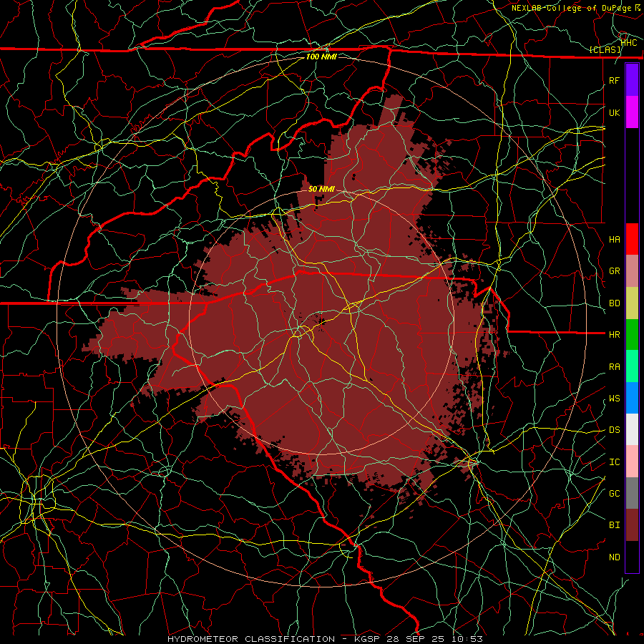Click the WS legend label
Viewport: 644px width, 644px height.
(615, 399)
